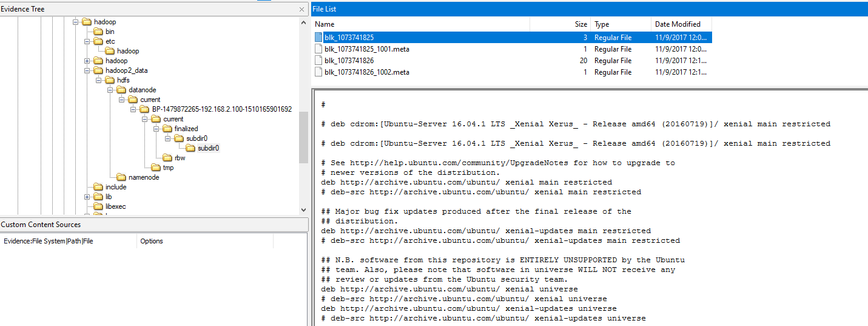Image resolution: width=868 pixels, height=326 pixels.
Task: Collapse the finalized folder node
Action: pyautogui.click(x=156, y=129)
